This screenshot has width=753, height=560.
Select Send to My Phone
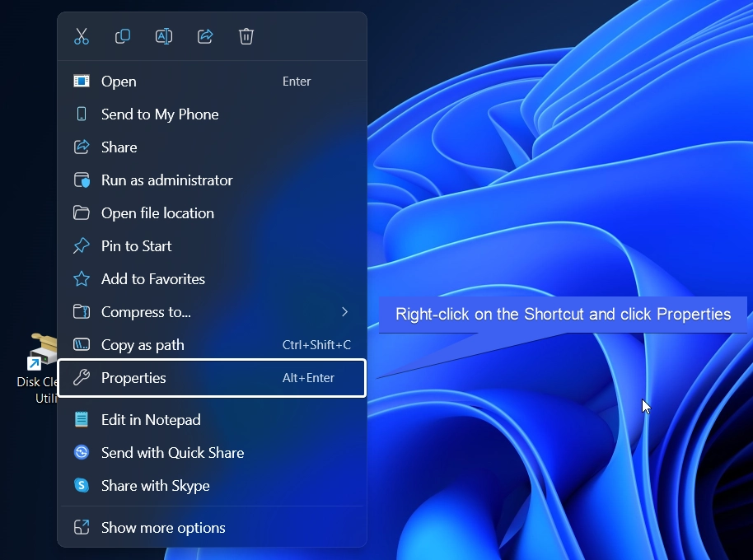(212, 114)
